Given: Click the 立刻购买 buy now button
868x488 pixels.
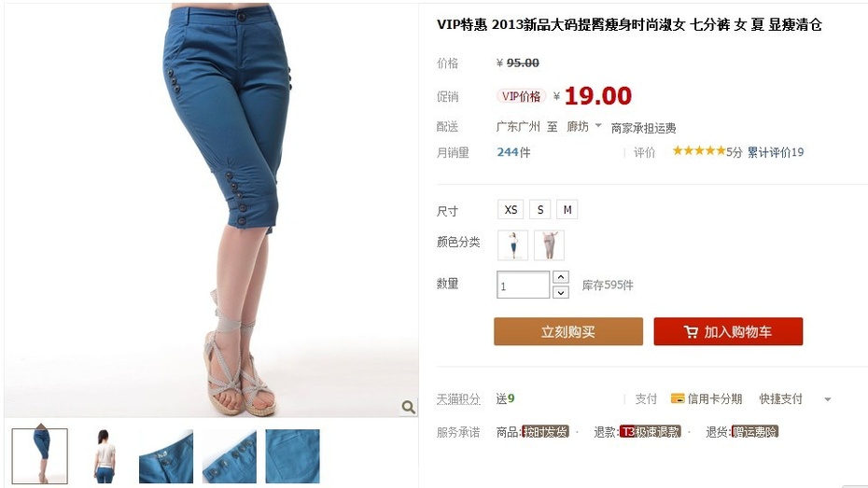Looking at the screenshot, I should pos(568,331).
